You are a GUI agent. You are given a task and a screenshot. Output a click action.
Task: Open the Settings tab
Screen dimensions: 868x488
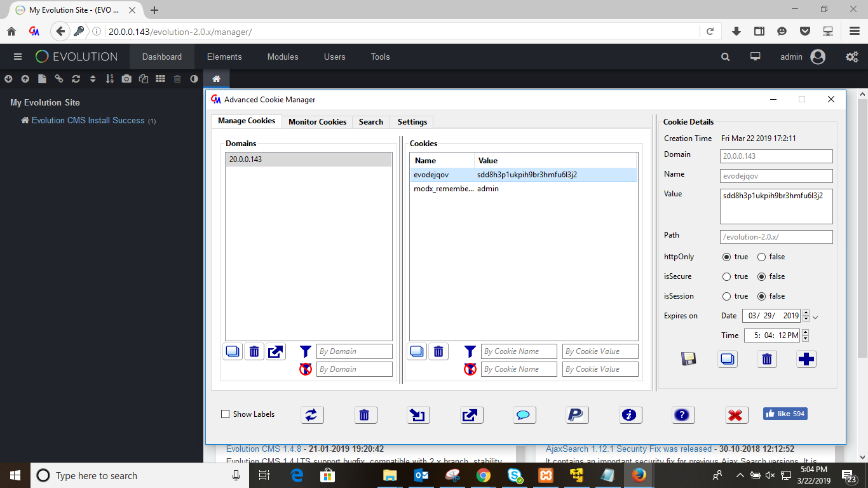click(x=412, y=121)
